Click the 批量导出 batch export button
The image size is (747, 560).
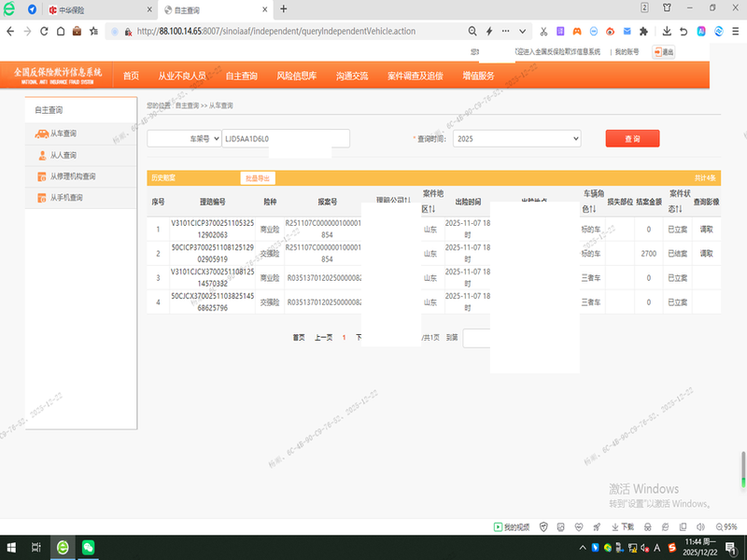pyautogui.click(x=257, y=177)
